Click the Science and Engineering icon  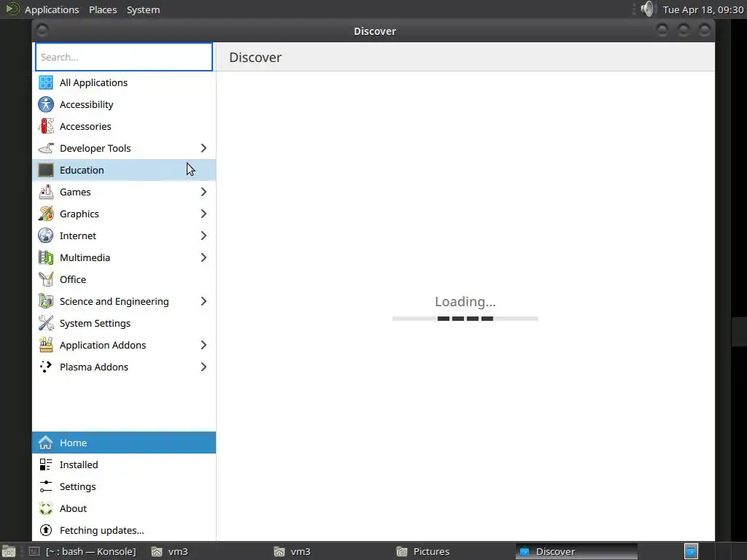(x=46, y=301)
